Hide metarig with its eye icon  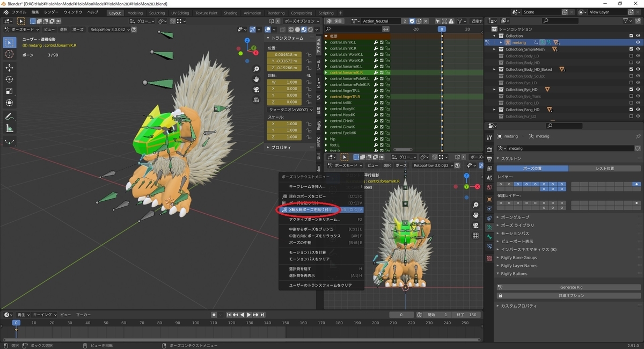pos(638,42)
